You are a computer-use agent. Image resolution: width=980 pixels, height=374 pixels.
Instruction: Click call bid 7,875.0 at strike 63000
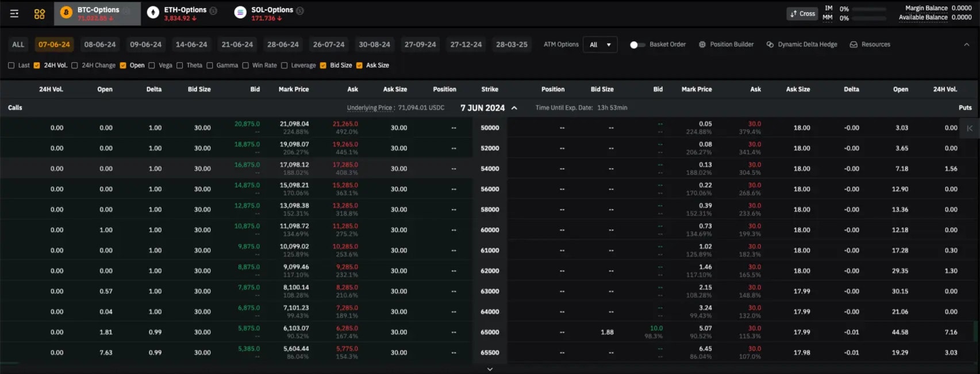249,287
